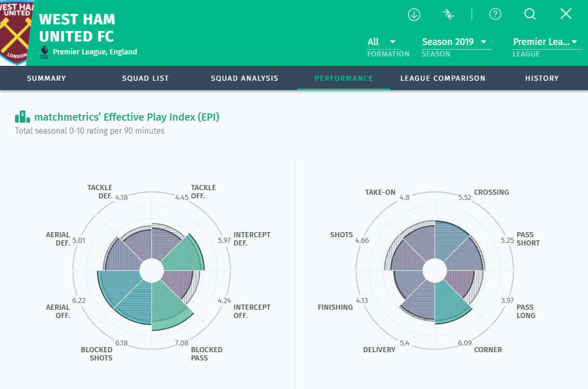Click the INTERCEPT DEF. radar label
Image resolution: width=588 pixels, height=389 pixels.
click(x=251, y=239)
